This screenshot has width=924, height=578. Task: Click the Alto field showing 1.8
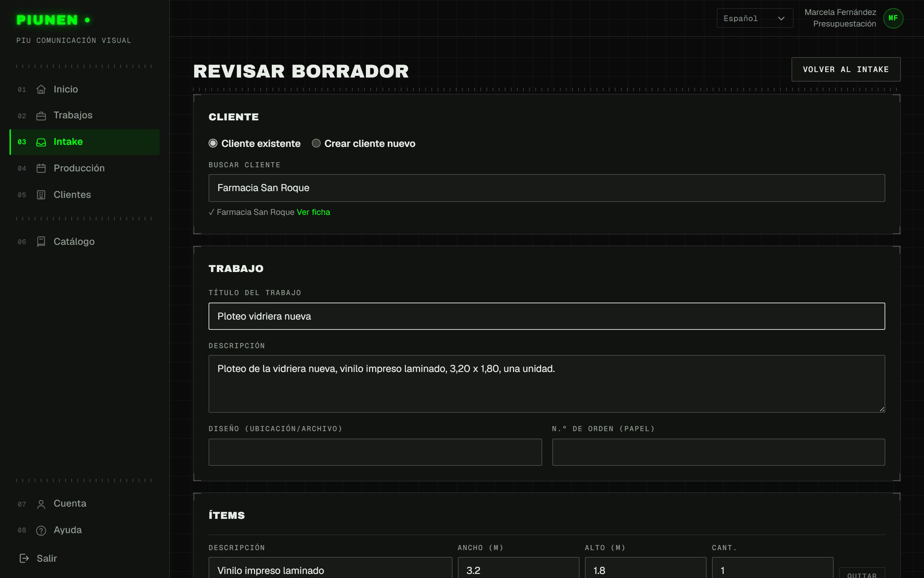[645, 568]
